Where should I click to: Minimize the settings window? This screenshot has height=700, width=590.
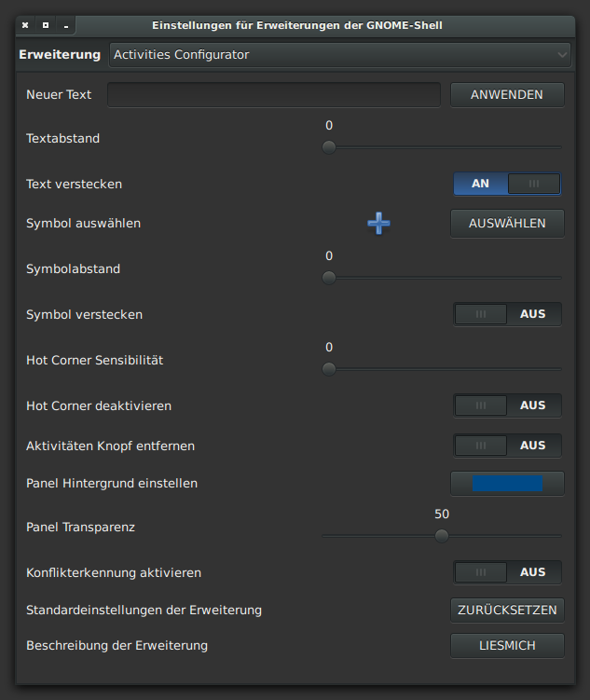click(65, 25)
